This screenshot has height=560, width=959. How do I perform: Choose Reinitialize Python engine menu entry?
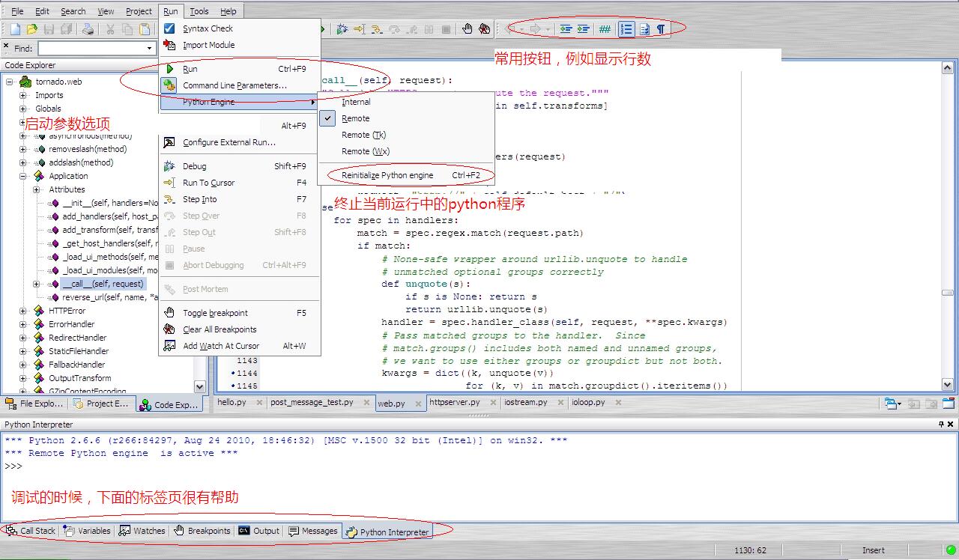387,175
